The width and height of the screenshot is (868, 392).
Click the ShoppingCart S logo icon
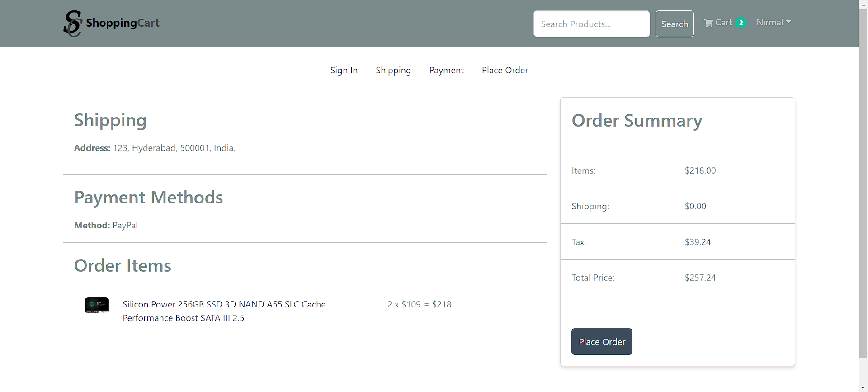pos(72,24)
